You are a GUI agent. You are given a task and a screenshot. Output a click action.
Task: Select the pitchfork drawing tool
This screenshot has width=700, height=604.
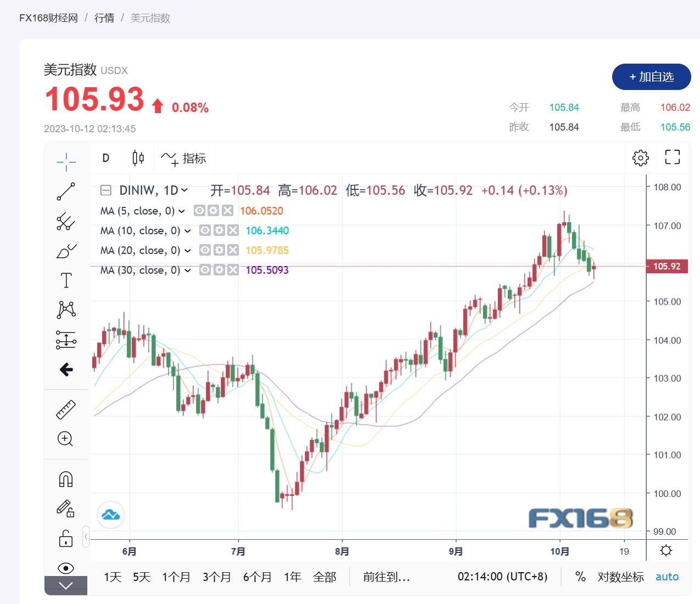pyautogui.click(x=66, y=221)
